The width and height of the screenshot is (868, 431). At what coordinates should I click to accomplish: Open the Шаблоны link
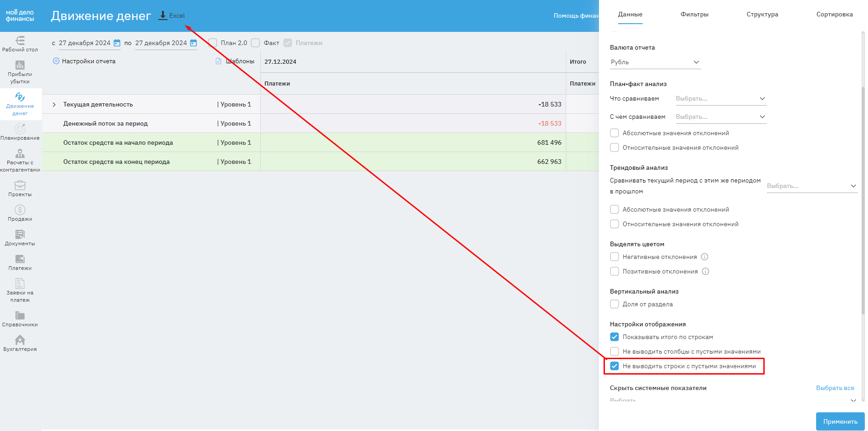pos(240,61)
